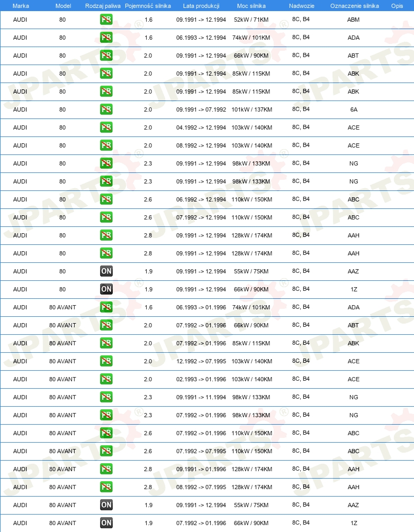Click the Lata produkcji column header

pyautogui.click(x=201, y=6)
